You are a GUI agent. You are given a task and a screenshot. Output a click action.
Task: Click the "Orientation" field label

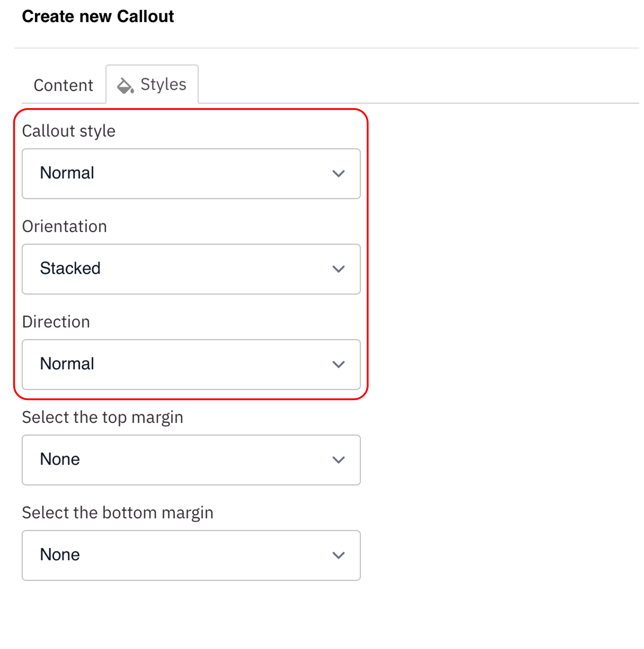click(65, 226)
